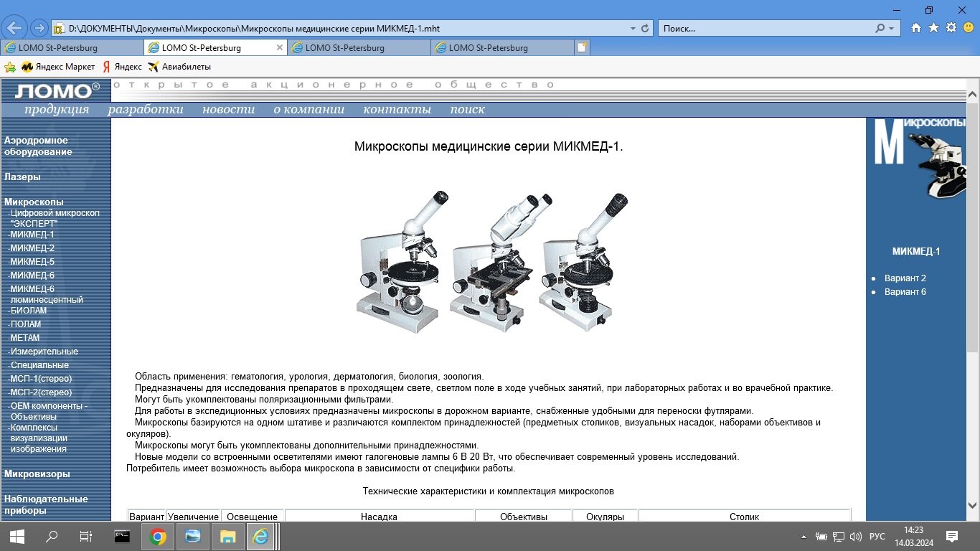Viewport: 980px width, 551px height.
Task: Open the volume icon in the system tray
Action: coord(855,537)
